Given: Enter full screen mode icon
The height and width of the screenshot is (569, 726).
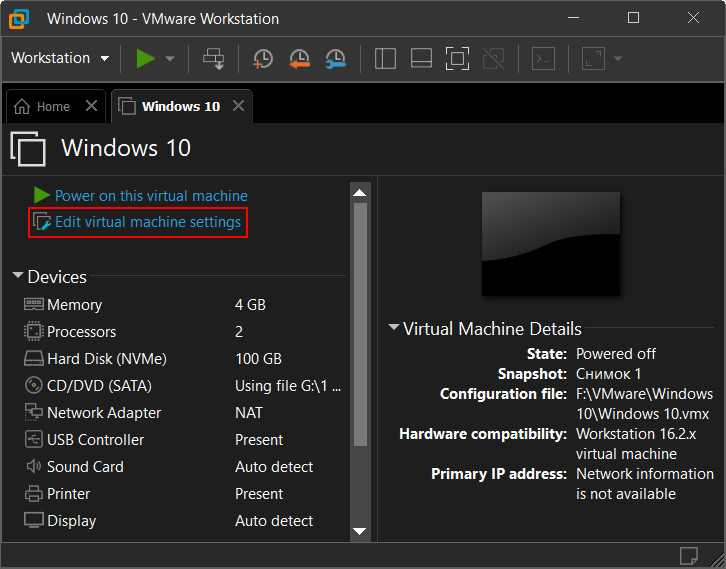Looking at the screenshot, I should [457, 59].
